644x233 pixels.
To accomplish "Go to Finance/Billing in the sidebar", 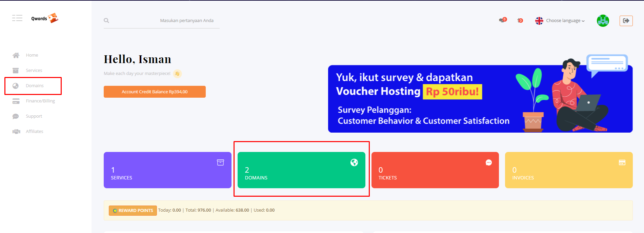I will (40, 101).
